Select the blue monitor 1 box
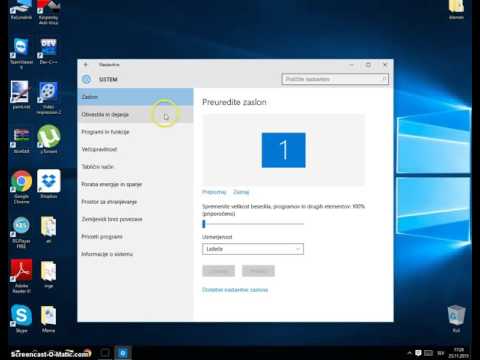The image size is (480, 360). click(284, 150)
